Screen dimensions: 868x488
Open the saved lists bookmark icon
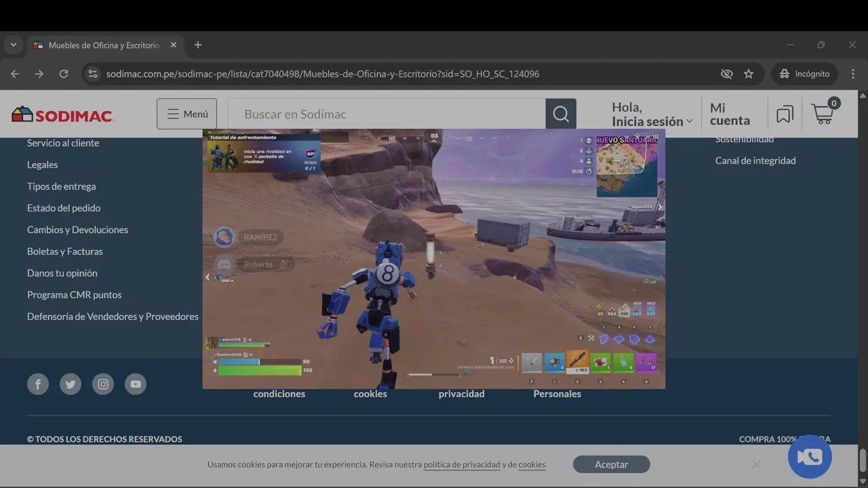click(785, 114)
